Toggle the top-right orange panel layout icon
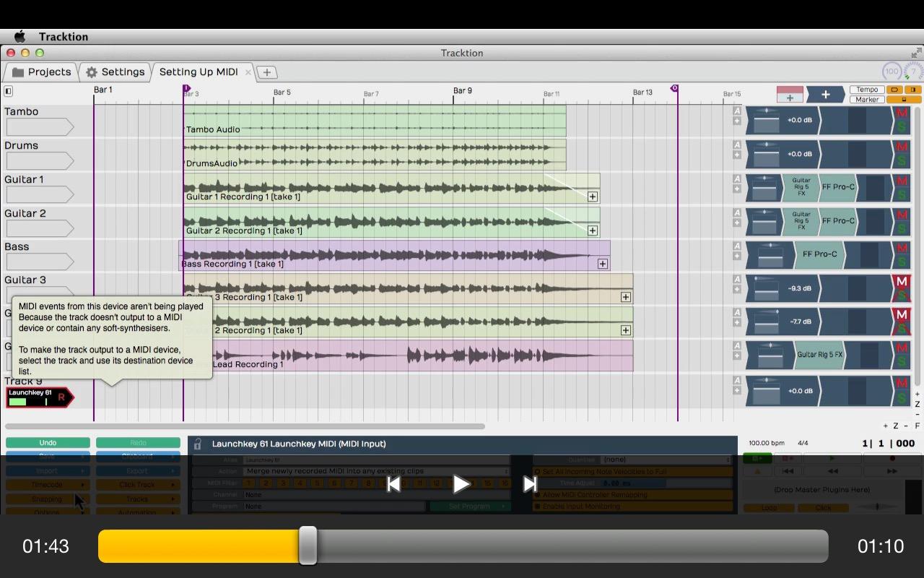 [x=912, y=90]
